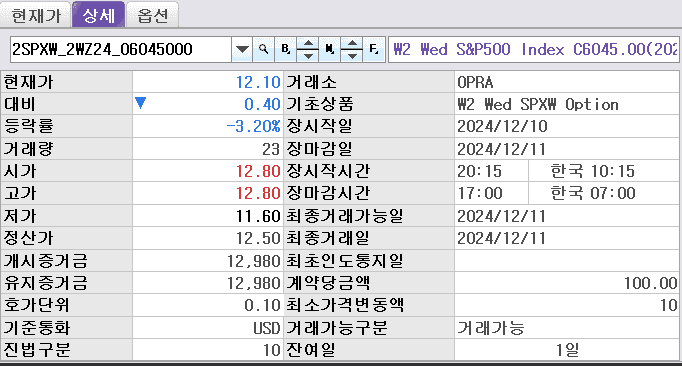Click the 현재가 row label in the table
682x366 pixels.
click(x=28, y=82)
